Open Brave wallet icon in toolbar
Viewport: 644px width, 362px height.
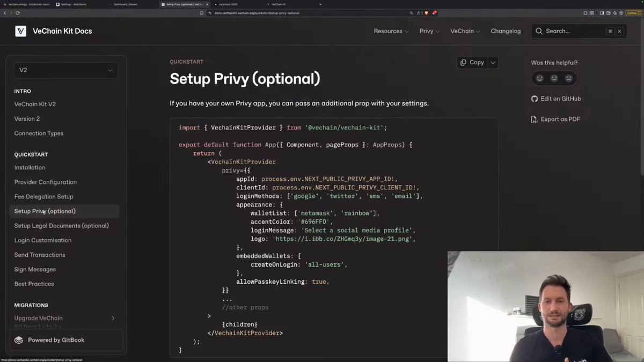[608, 13]
